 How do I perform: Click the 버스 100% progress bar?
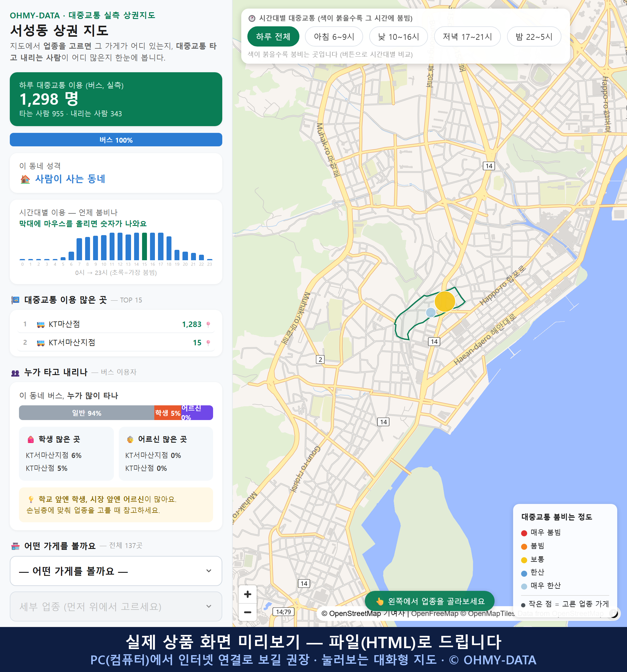(x=116, y=140)
